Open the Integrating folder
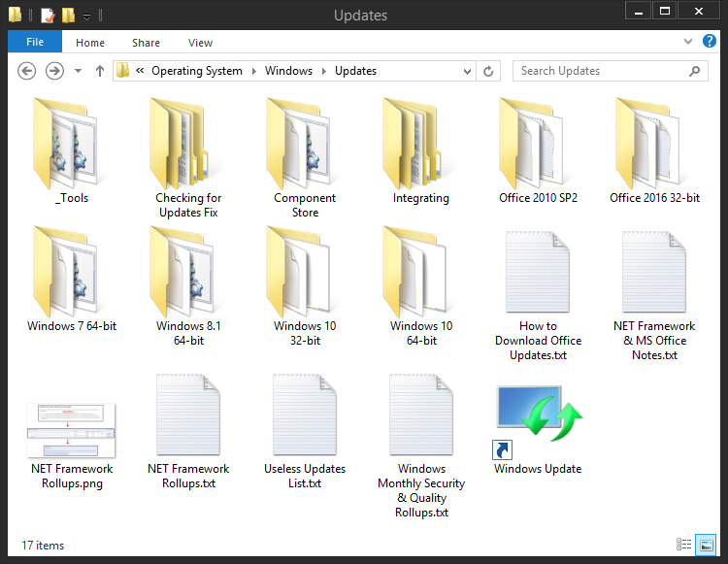Viewport: 728px width, 564px height. 421,150
